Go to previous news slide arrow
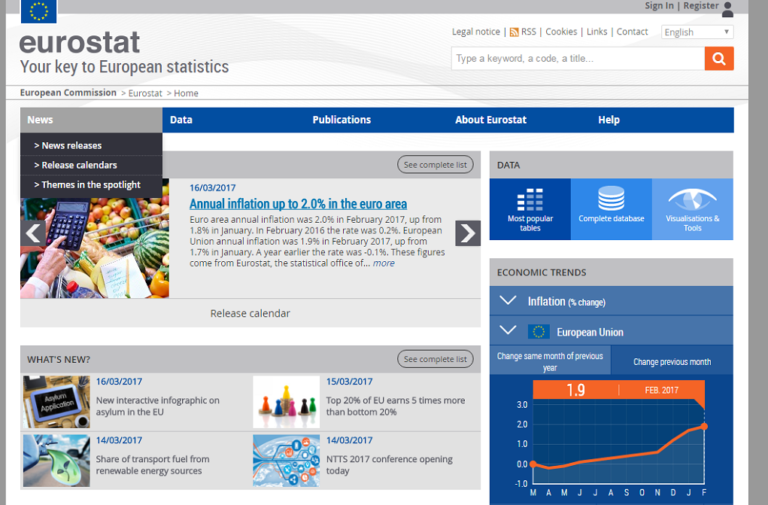 [33, 233]
